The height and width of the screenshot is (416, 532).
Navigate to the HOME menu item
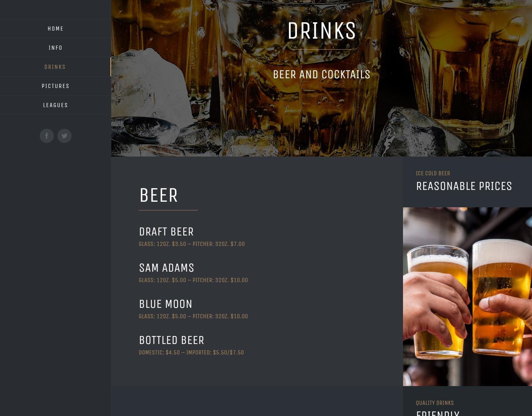tap(56, 28)
